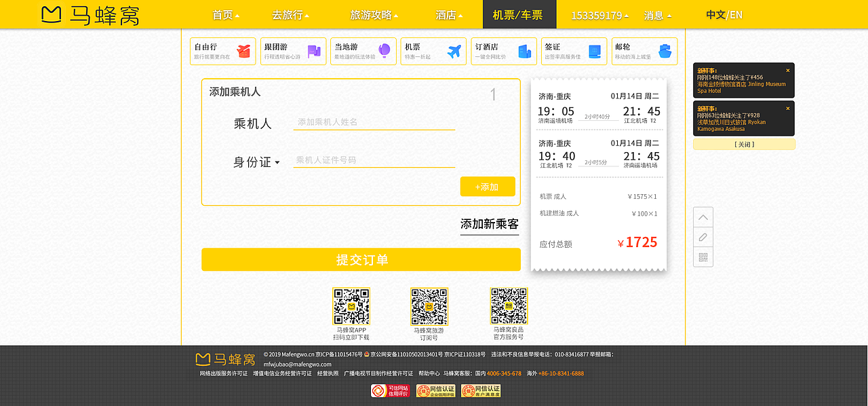868x406 pixels.
Task: Submit the order via 提交订单 button
Action: [x=361, y=259]
